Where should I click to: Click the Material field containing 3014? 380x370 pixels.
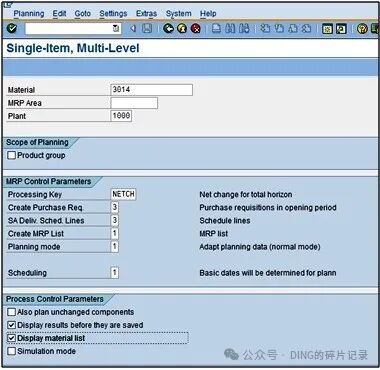click(x=151, y=90)
